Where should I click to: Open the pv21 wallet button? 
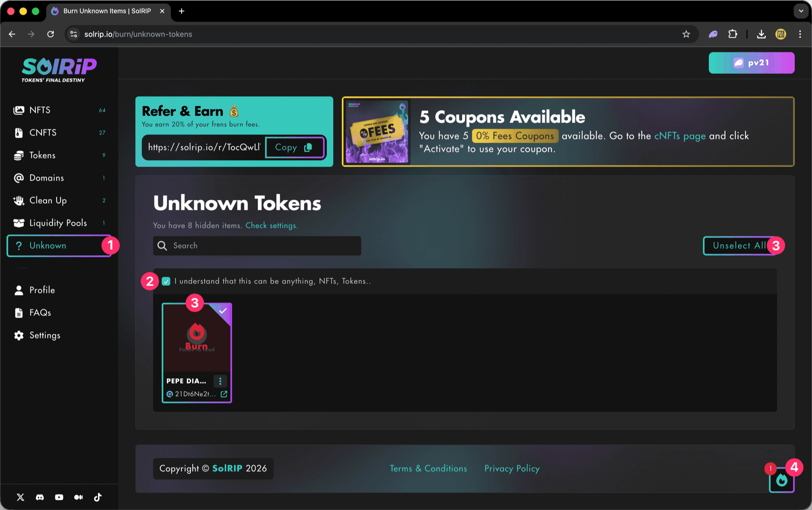click(752, 63)
